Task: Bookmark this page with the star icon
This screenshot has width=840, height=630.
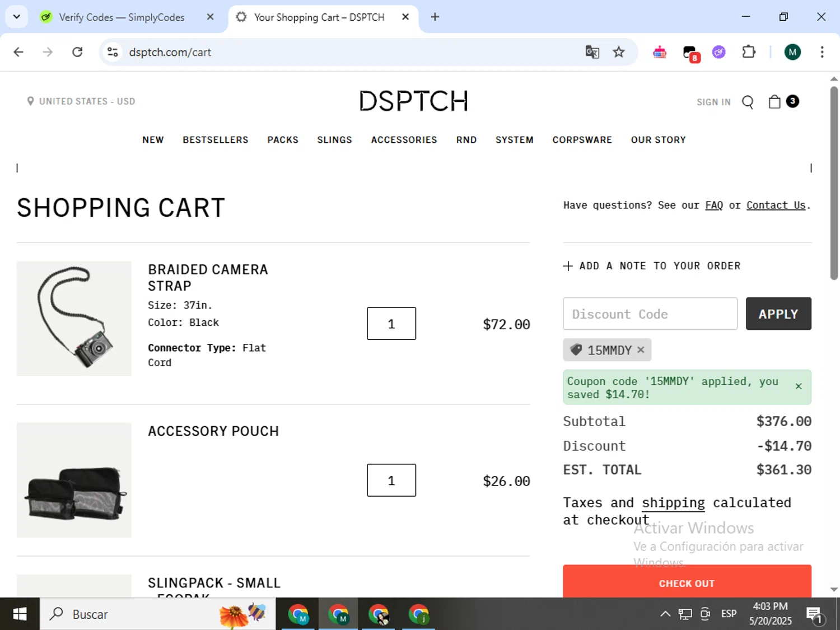Action: (x=619, y=52)
